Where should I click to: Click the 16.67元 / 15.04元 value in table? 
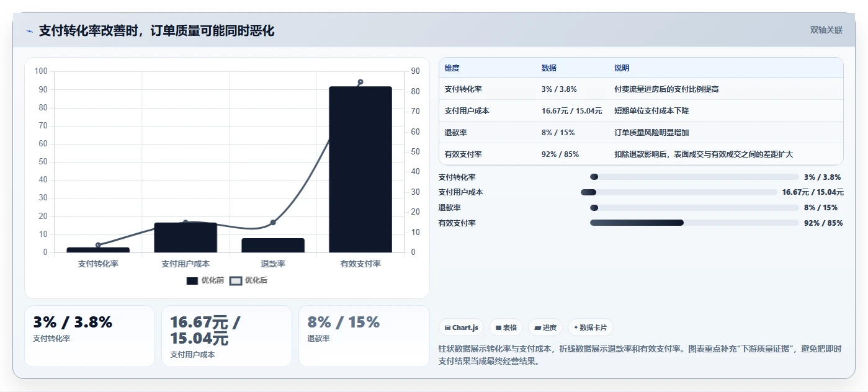pyautogui.click(x=571, y=111)
